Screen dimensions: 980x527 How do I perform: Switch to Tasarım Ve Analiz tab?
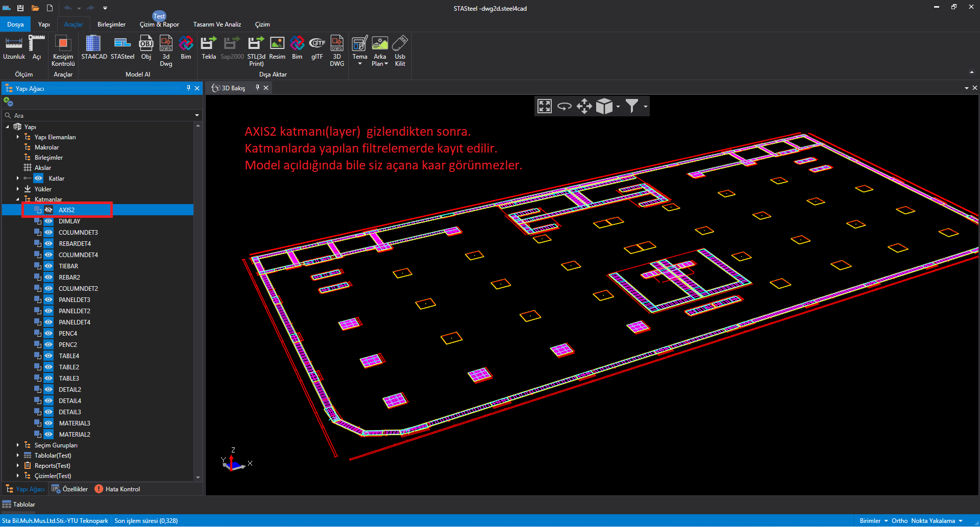[x=217, y=24]
